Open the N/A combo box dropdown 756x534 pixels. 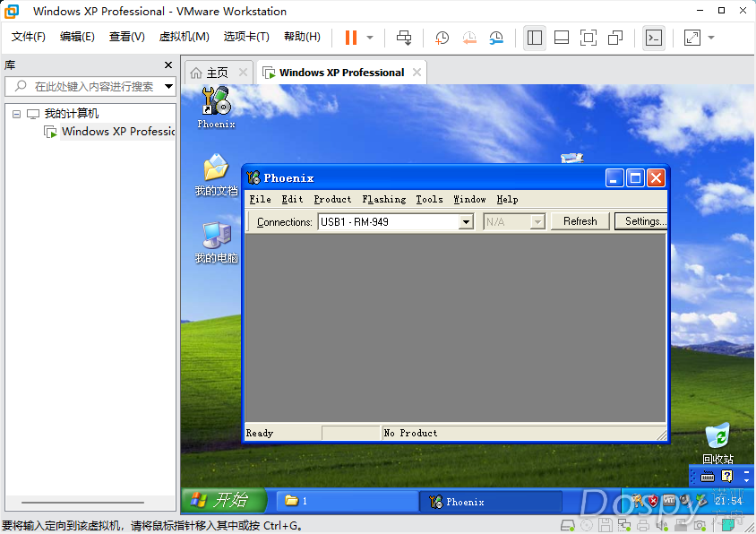tap(537, 222)
